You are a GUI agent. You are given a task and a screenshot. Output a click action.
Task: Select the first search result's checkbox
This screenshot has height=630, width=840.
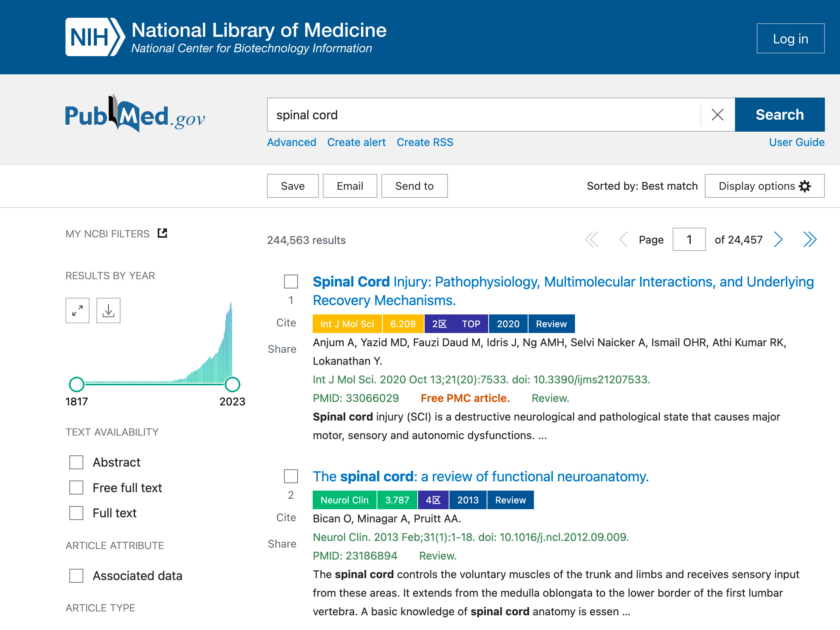pyautogui.click(x=290, y=282)
